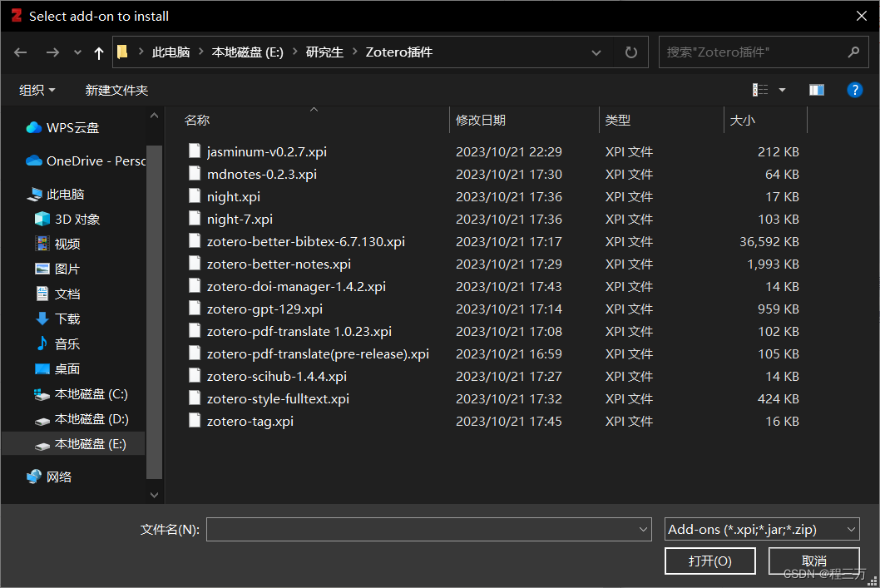Click the sidebar scroll up arrow
The width and height of the screenshot is (880, 588).
pyautogui.click(x=155, y=116)
